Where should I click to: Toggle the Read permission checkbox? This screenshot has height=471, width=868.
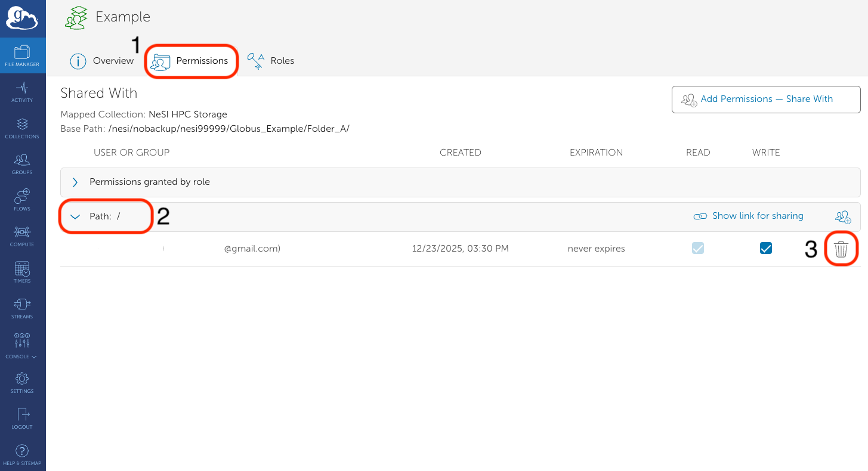click(x=698, y=249)
